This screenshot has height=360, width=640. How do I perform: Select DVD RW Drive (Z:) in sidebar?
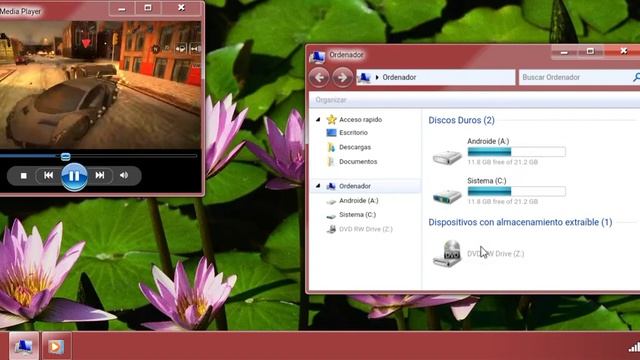point(366,229)
